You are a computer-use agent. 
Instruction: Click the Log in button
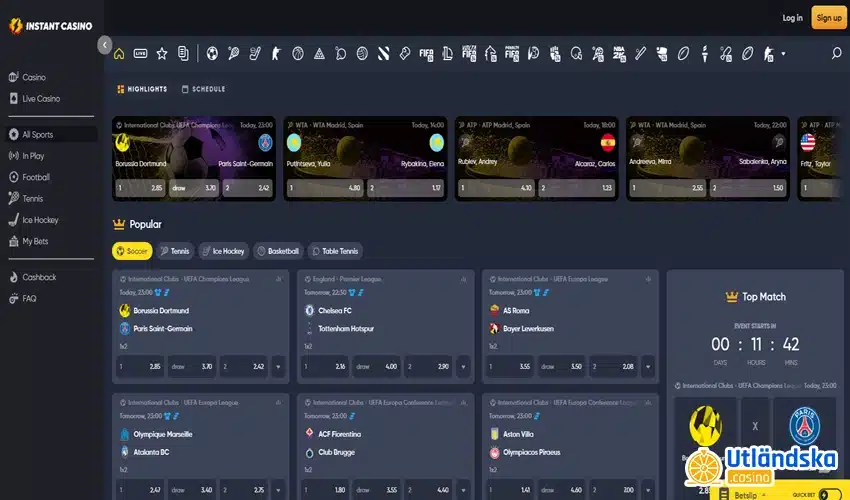792,18
